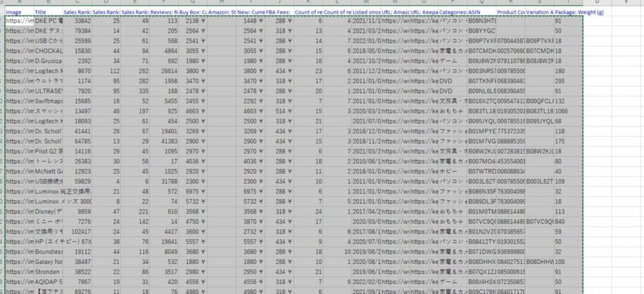Select the "Image" header cell
Screen dimensions: 644x294
pyautogui.click(x=19, y=13)
